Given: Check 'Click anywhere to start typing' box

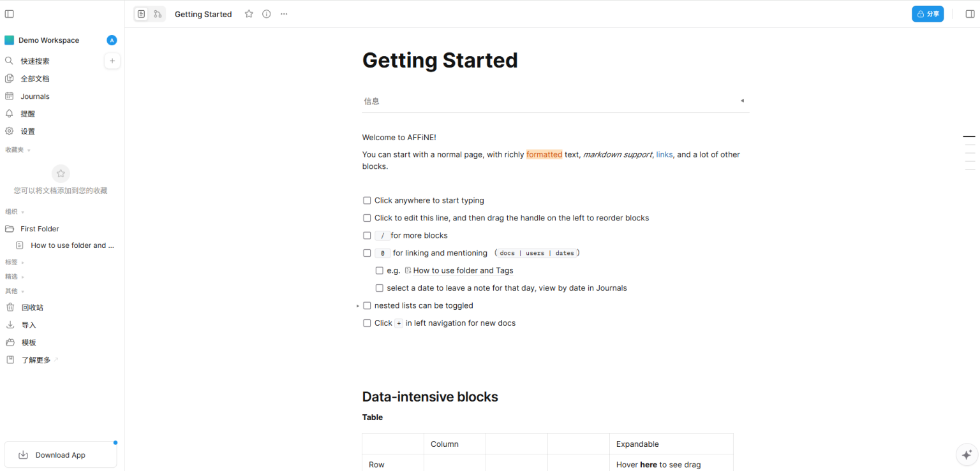Looking at the screenshot, I should tap(367, 201).
